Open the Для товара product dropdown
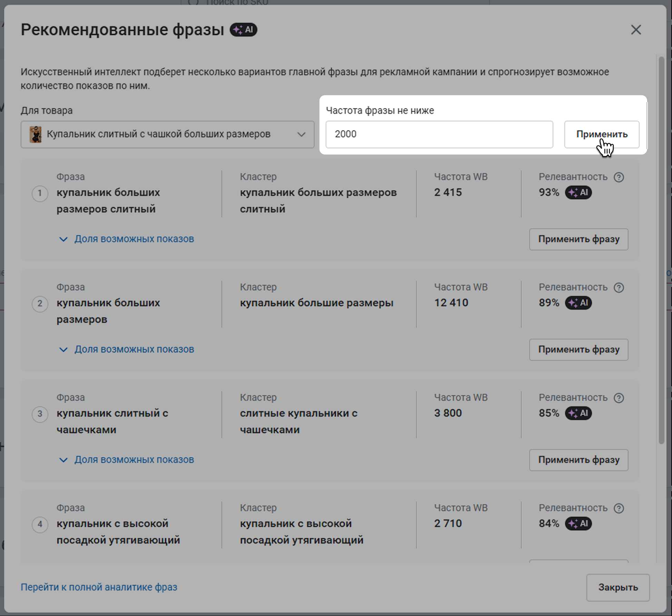 [167, 134]
